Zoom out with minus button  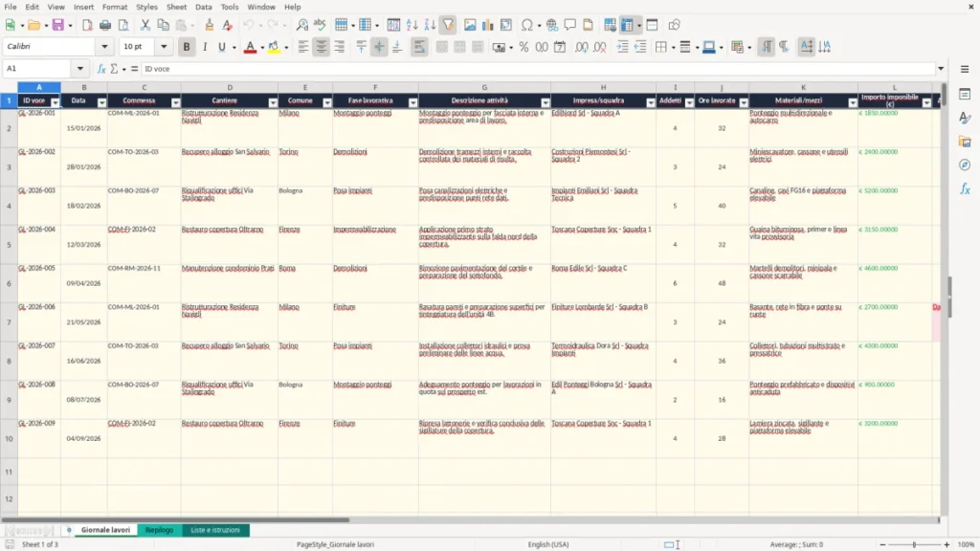pyautogui.click(x=882, y=544)
